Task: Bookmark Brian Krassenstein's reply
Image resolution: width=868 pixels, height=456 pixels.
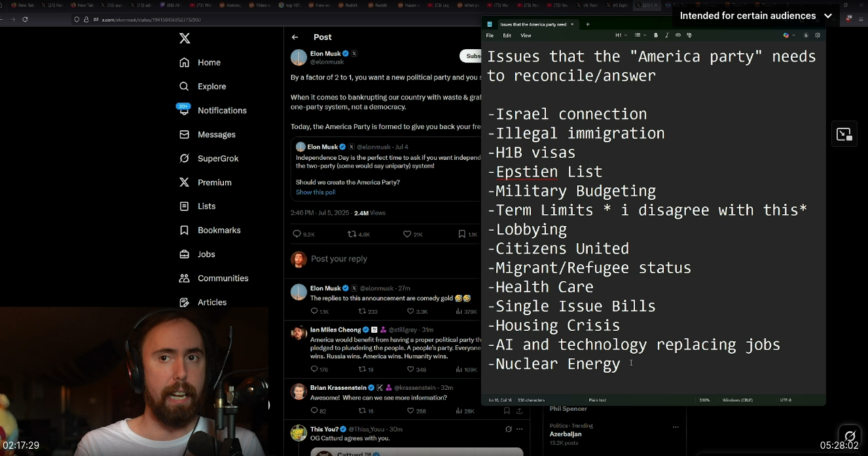Action: pos(507,411)
